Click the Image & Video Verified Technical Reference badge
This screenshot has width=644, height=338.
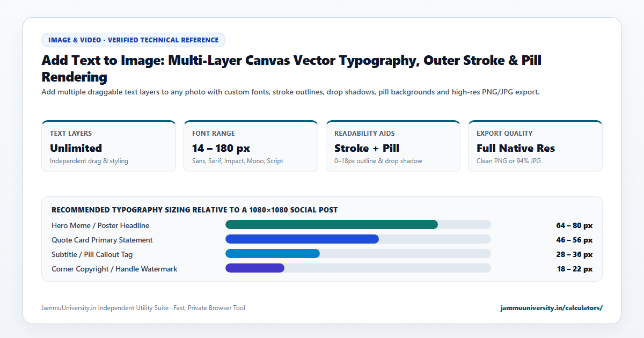click(133, 40)
